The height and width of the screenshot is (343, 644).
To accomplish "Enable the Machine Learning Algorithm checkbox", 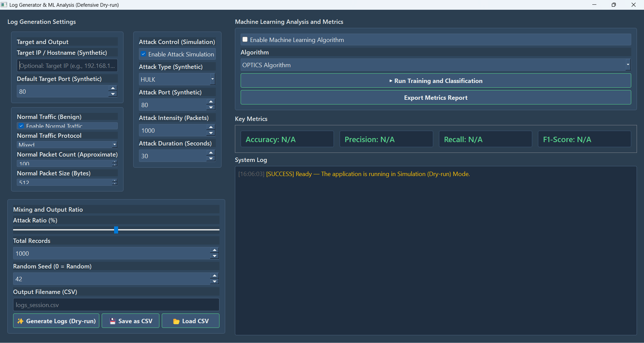I will 245,40.
